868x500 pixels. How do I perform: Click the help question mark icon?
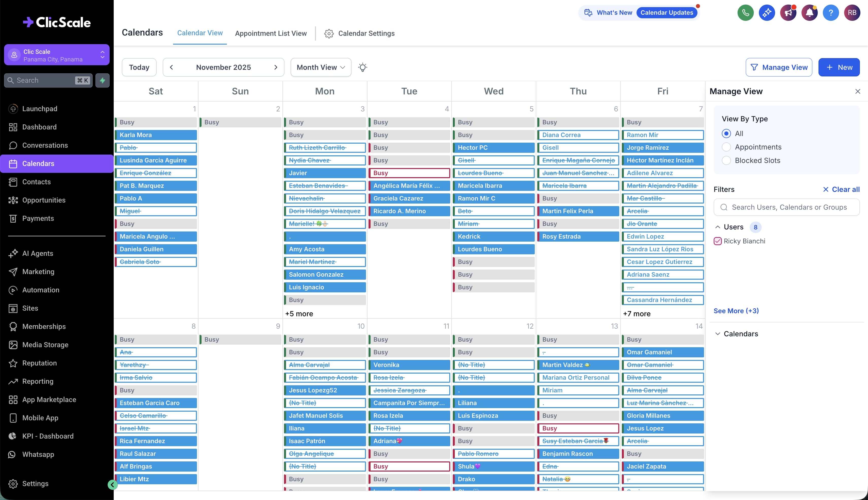(x=831, y=13)
